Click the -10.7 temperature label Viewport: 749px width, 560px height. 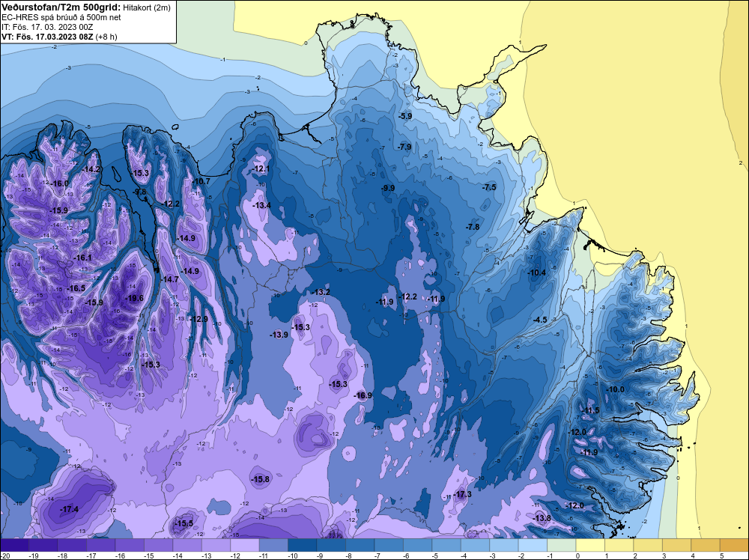pyautogui.click(x=201, y=181)
